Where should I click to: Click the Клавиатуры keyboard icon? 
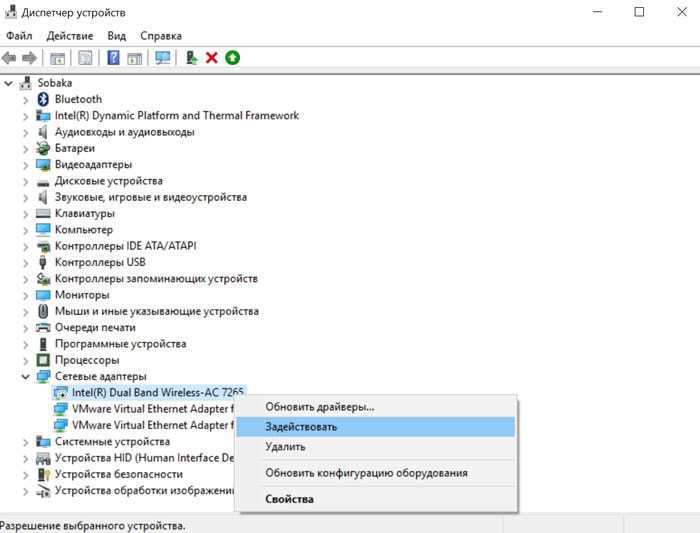43,213
